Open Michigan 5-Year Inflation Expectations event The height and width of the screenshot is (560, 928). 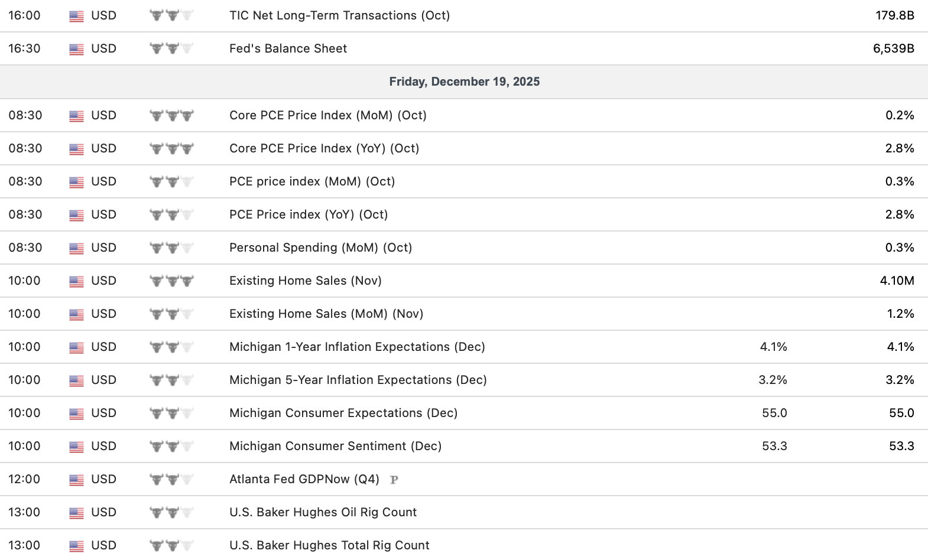click(358, 380)
